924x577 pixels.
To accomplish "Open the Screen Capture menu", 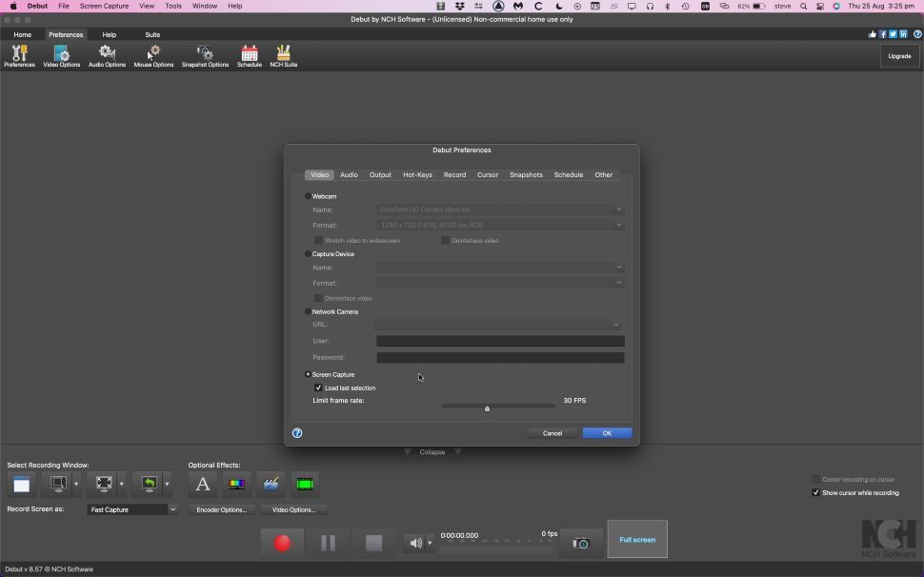I will click(104, 5).
